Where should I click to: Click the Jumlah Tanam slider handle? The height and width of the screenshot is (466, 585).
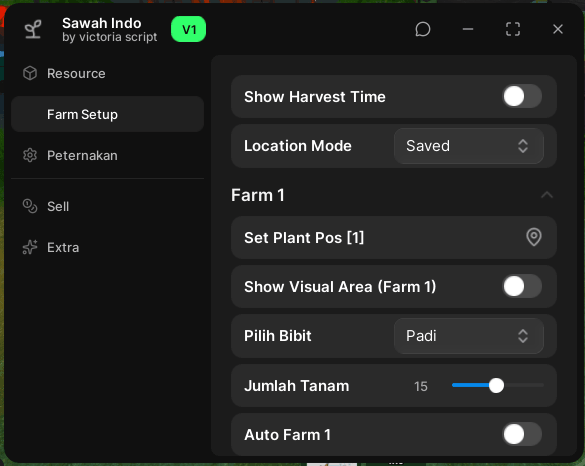(496, 385)
